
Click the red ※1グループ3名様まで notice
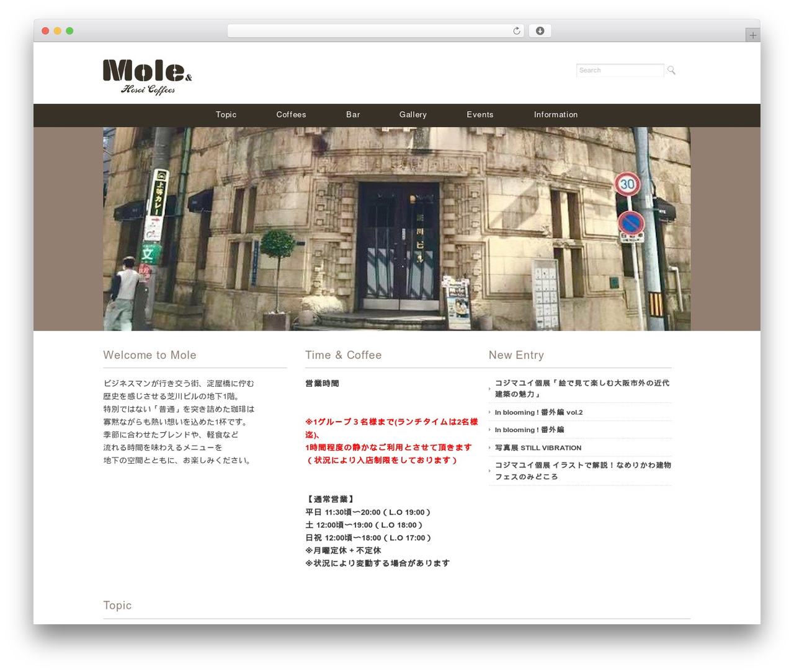coord(391,428)
